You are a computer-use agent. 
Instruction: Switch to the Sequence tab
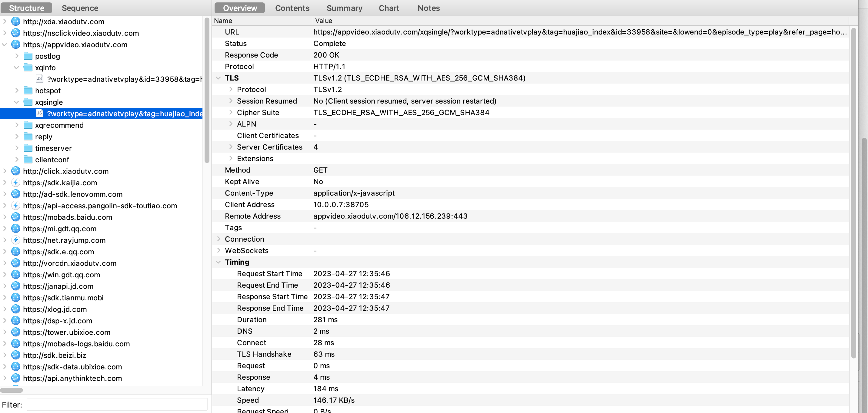pos(80,8)
